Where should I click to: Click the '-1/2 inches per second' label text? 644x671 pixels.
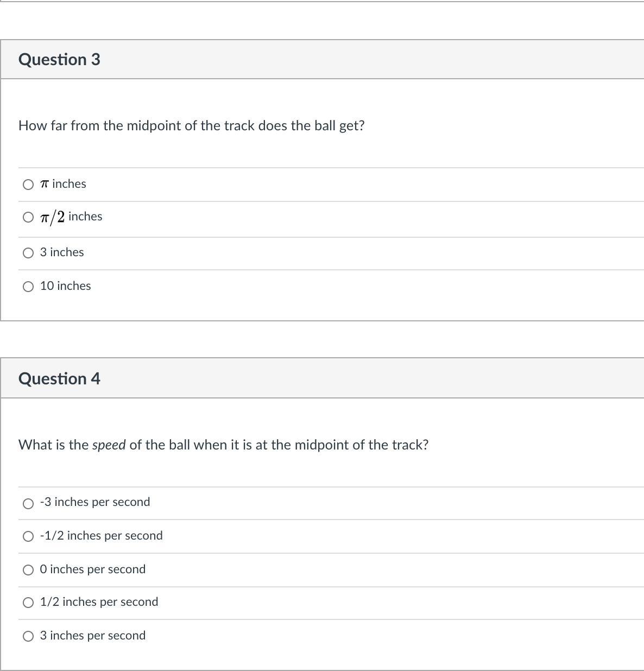pos(102,535)
